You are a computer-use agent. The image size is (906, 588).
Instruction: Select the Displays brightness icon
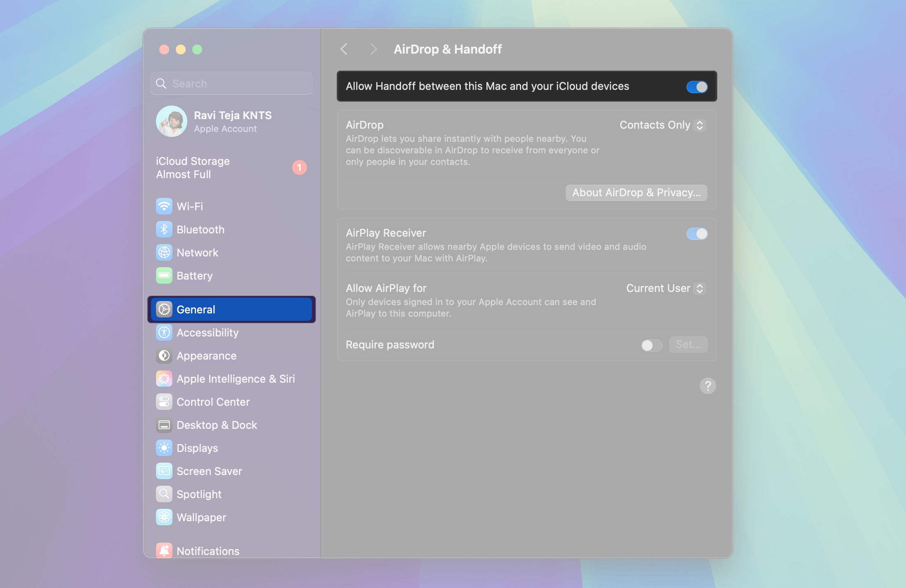point(164,448)
